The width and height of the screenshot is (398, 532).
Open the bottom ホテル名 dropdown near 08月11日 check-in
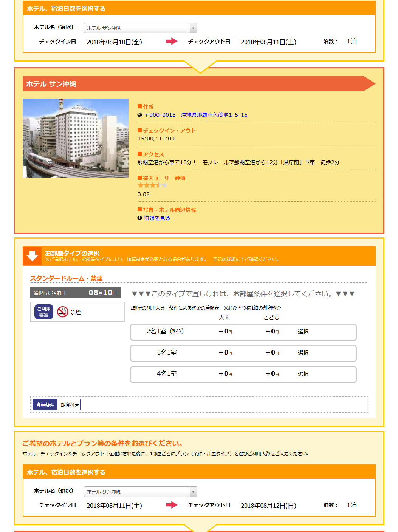coord(140,492)
